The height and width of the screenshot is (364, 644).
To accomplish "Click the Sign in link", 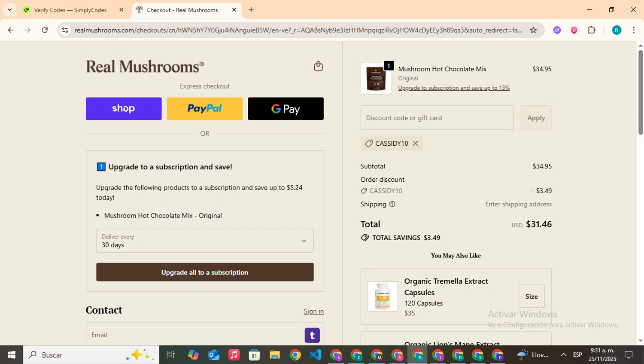I will (x=314, y=311).
